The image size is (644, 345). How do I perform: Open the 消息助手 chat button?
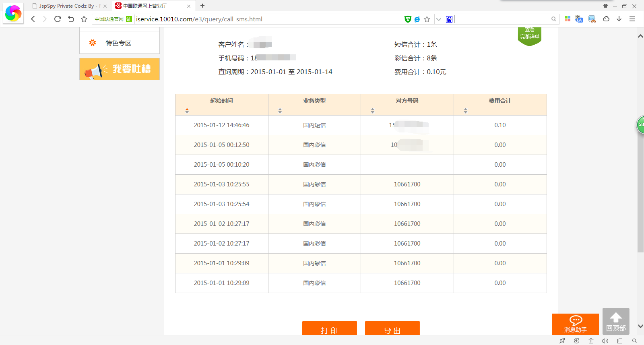pos(576,324)
